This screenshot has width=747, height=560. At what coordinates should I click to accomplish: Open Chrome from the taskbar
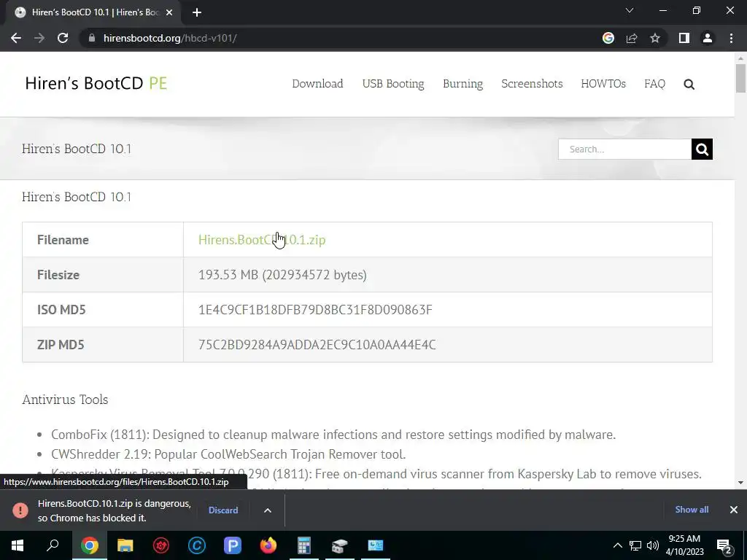click(90, 545)
